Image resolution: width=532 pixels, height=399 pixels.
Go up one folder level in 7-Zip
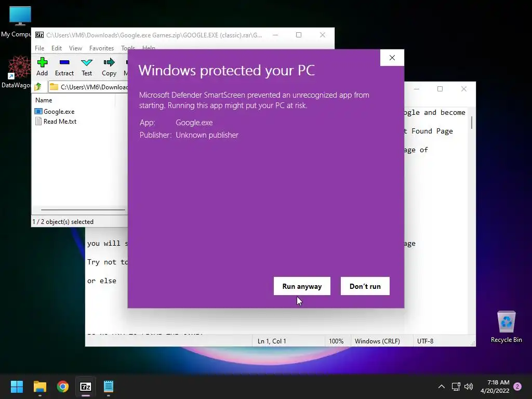pyautogui.click(x=38, y=87)
